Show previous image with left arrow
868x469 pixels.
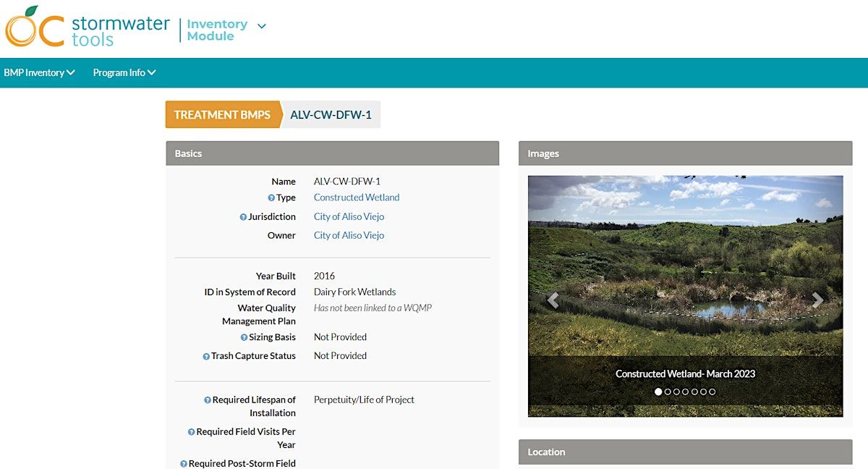point(553,300)
